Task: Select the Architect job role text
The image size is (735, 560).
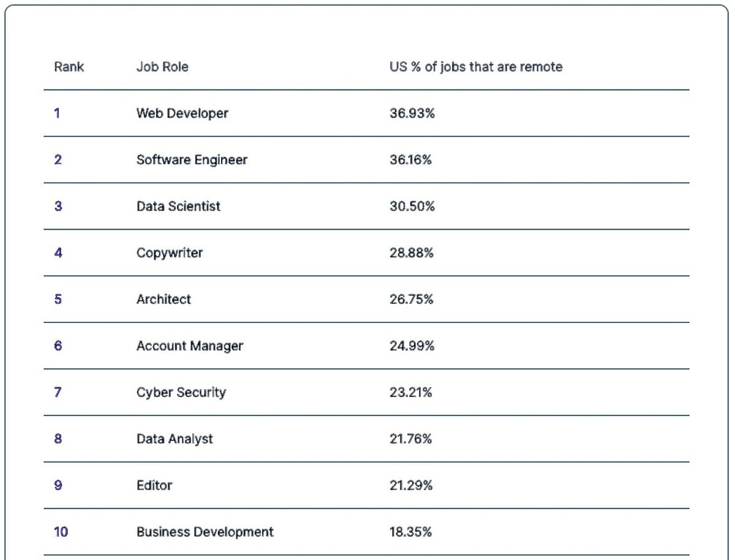Action: (x=164, y=300)
